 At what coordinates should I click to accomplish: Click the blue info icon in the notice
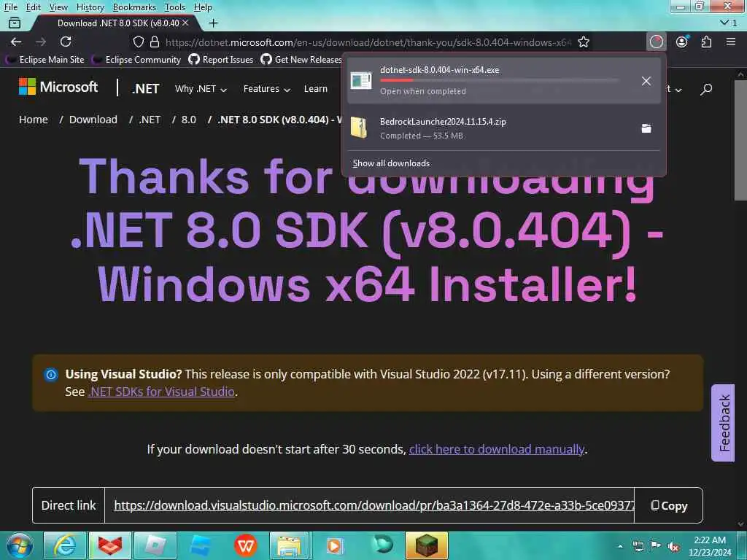click(x=51, y=375)
